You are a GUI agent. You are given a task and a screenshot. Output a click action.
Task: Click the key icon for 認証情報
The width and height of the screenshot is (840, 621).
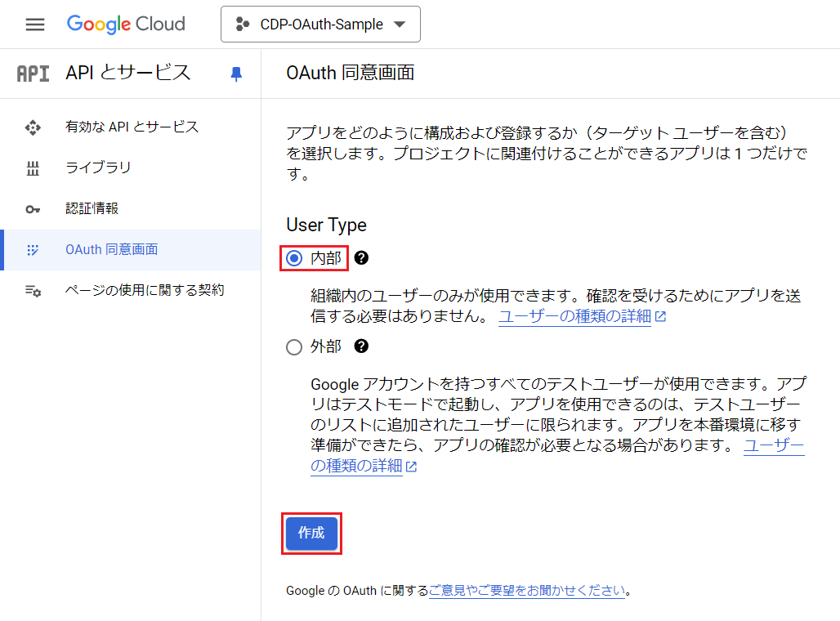33,209
